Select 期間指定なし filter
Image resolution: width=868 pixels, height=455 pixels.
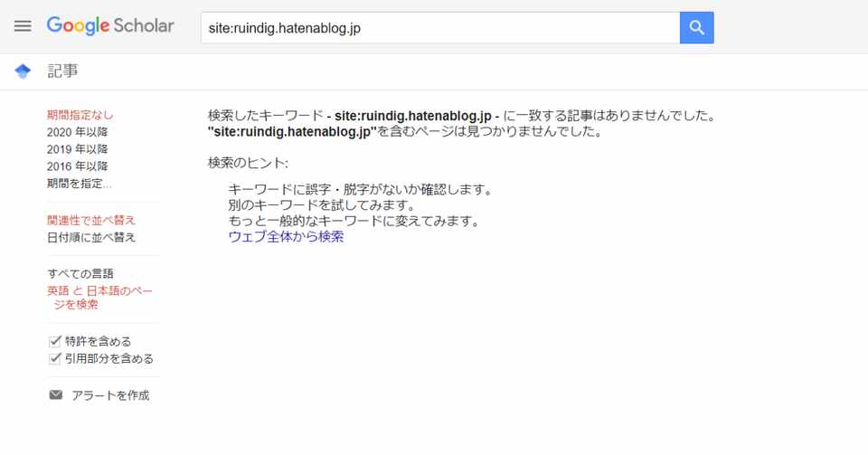[80, 115]
